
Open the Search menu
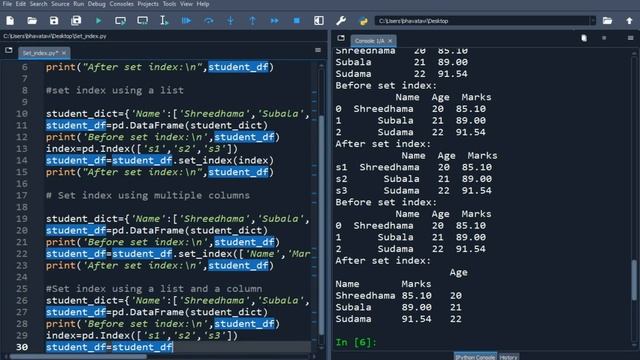click(x=38, y=4)
